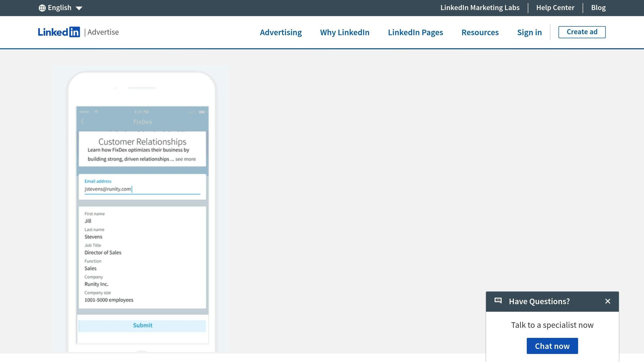Click the Email address field in mockup

(142, 189)
